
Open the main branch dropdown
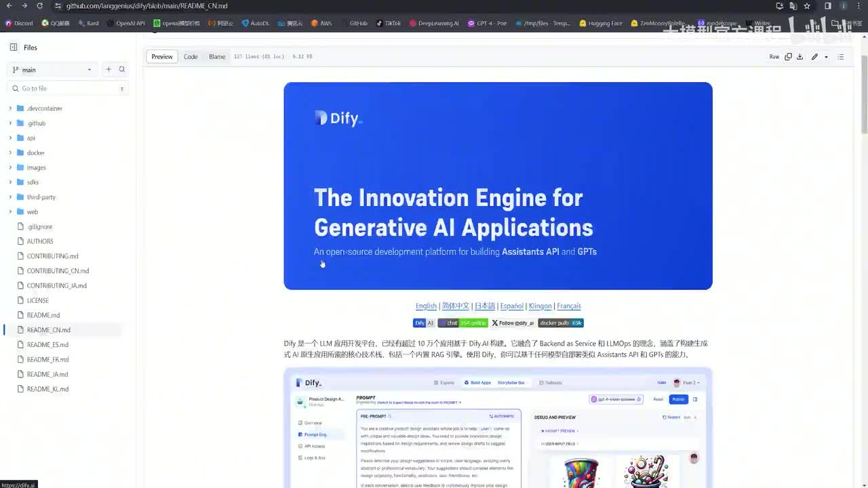[x=52, y=70]
